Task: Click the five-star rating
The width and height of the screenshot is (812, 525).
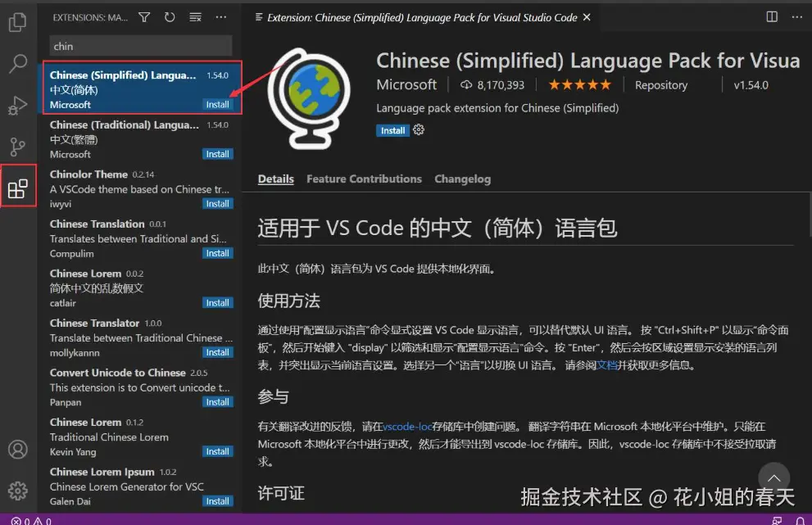Action: [580, 85]
